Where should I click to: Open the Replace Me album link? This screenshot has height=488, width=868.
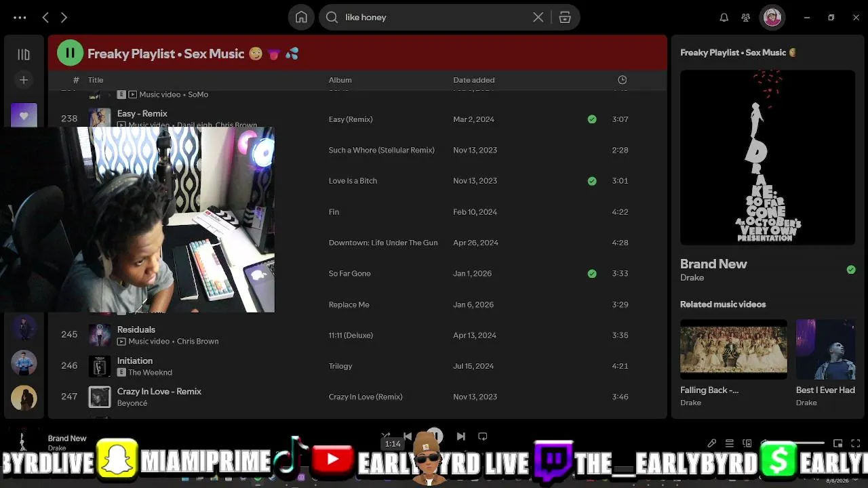tap(349, 305)
